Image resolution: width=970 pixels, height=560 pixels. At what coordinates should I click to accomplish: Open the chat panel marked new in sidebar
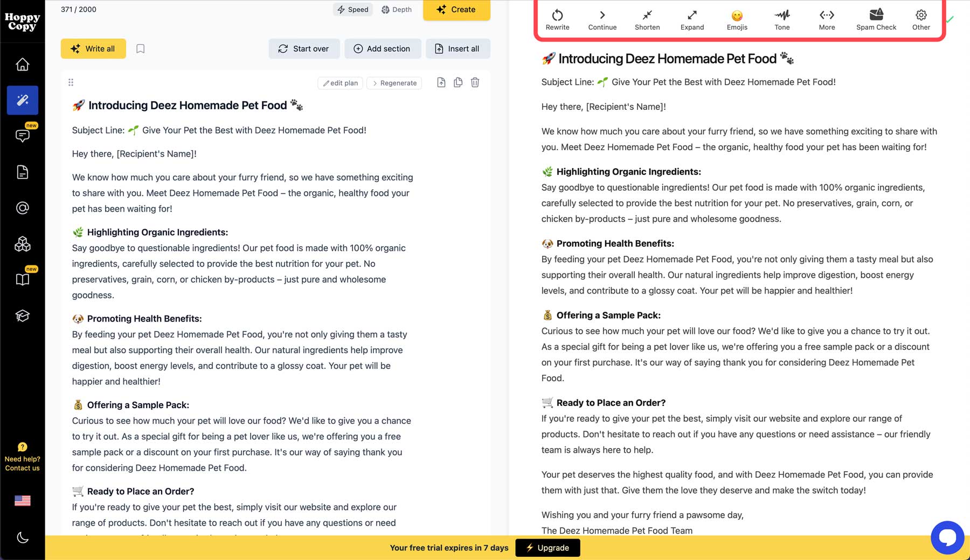(x=22, y=136)
